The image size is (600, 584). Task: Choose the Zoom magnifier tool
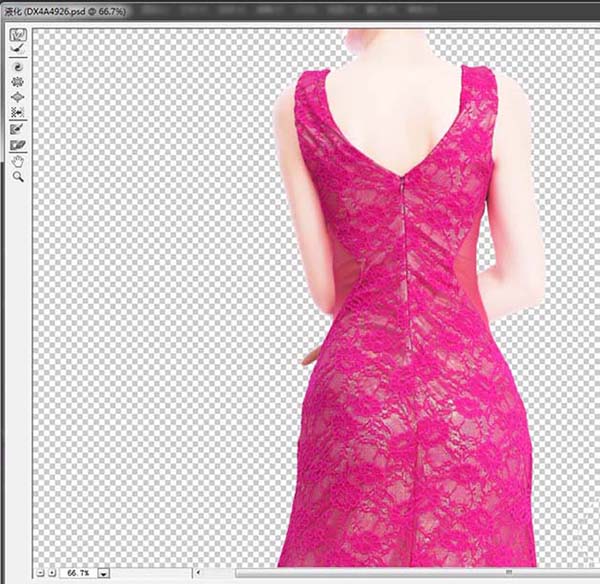(x=17, y=176)
